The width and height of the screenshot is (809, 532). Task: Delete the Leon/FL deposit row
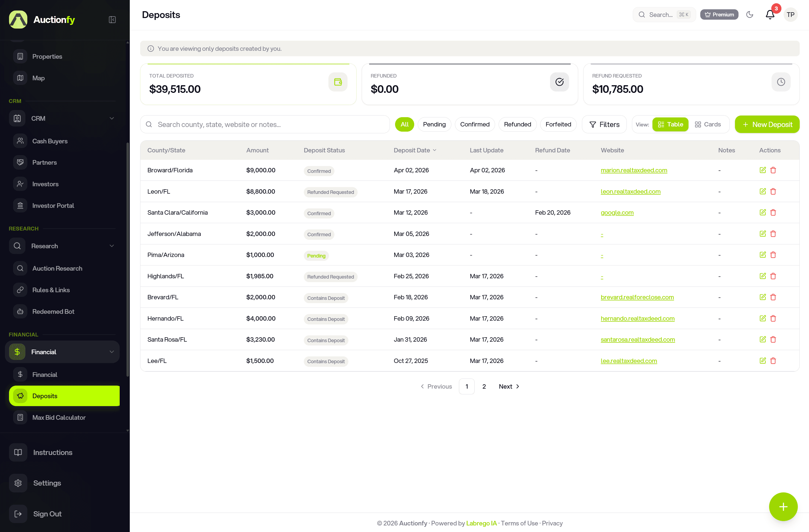pyautogui.click(x=773, y=192)
